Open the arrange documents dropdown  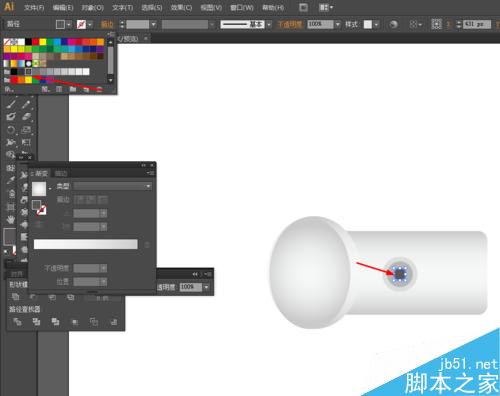(326, 7)
